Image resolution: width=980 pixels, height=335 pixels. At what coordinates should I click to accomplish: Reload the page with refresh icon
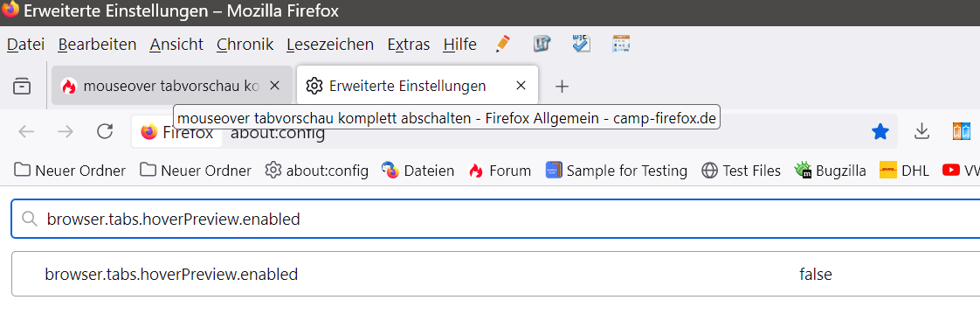[104, 131]
